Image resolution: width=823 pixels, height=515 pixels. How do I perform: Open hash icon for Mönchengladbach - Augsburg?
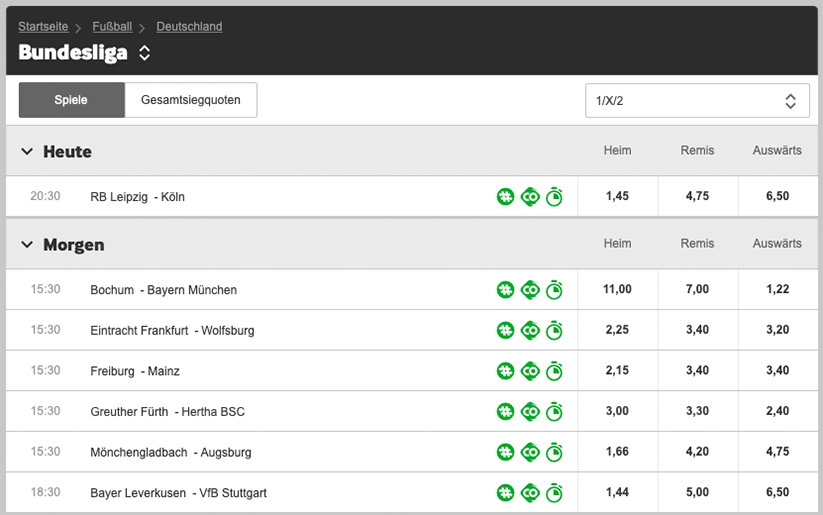[x=505, y=452]
